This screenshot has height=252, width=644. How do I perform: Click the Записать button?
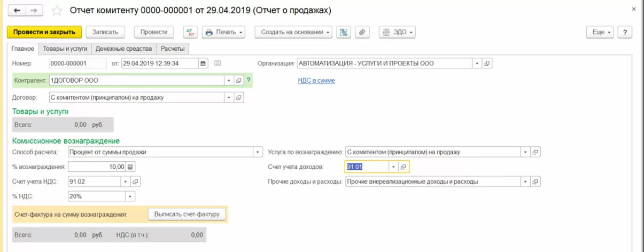pyautogui.click(x=105, y=32)
